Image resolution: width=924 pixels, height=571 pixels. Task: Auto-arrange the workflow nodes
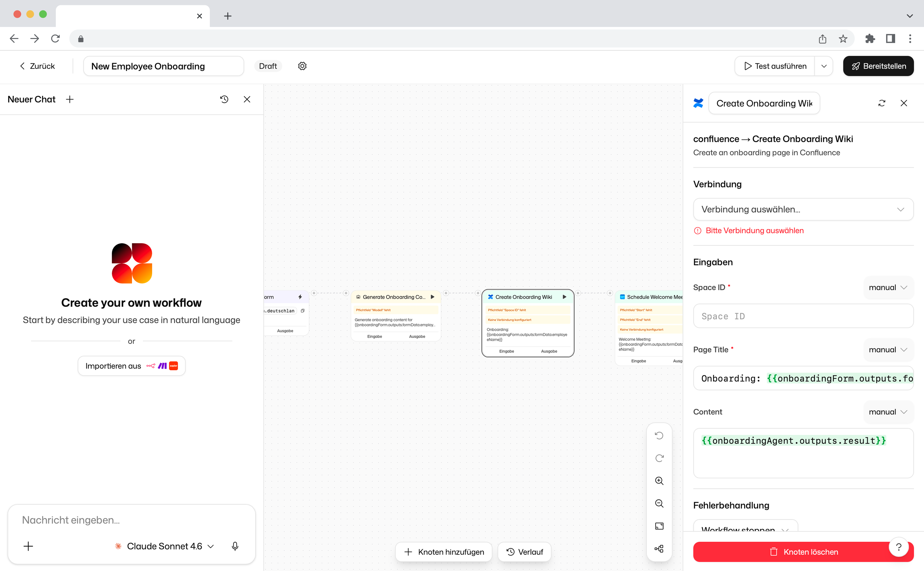pyautogui.click(x=659, y=548)
